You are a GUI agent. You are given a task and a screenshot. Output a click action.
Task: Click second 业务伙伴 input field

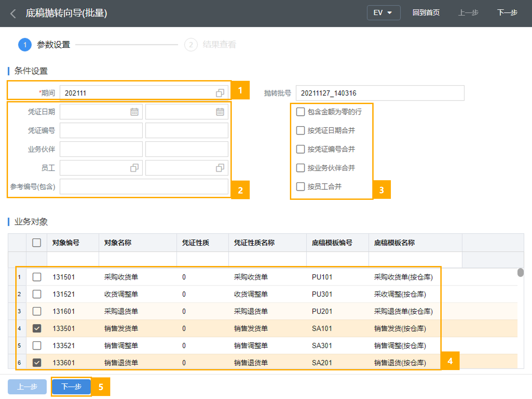[x=187, y=149]
